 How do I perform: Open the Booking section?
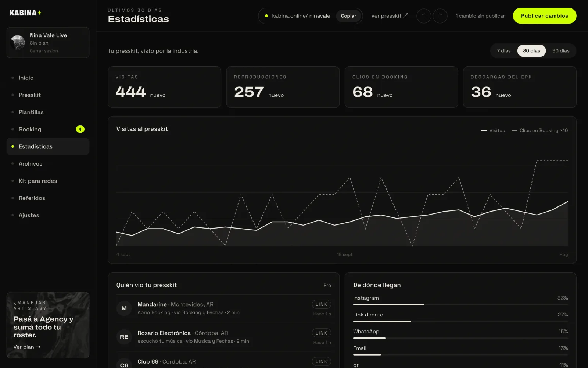(48, 129)
